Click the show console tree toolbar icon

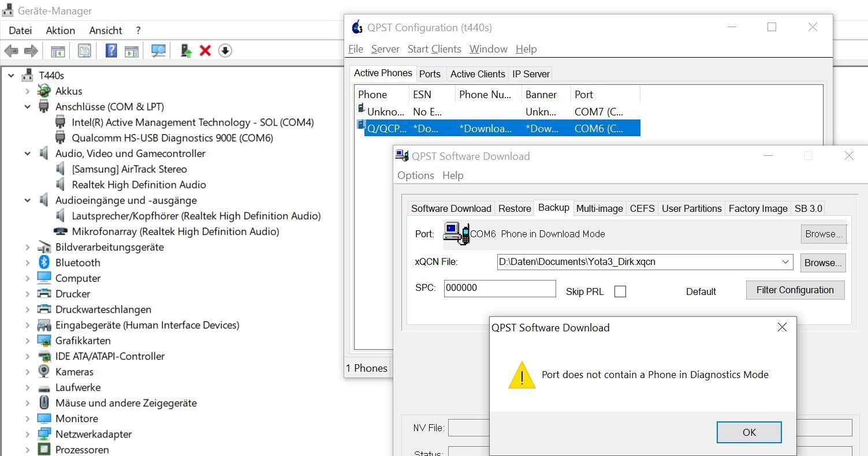point(58,51)
